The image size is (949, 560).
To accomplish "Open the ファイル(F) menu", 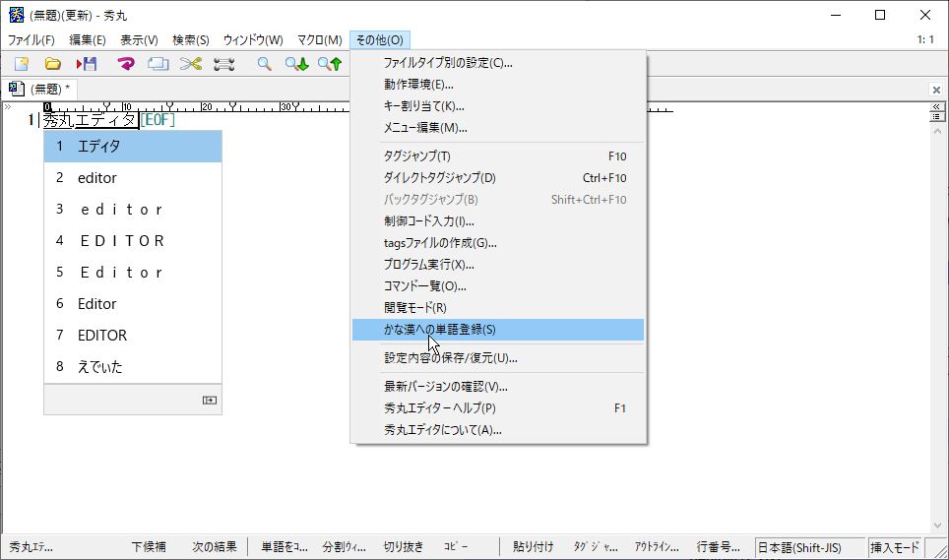I will 31,40.
